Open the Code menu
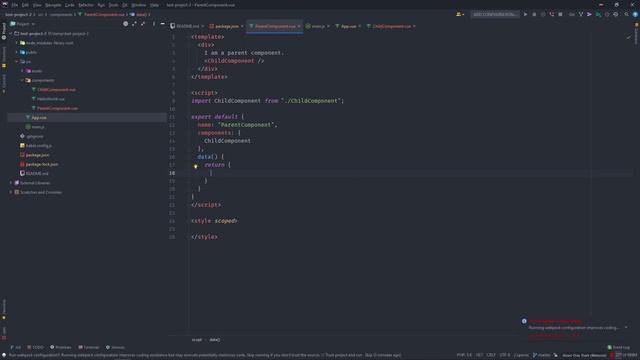640x360 pixels. [x=70, y=5]
